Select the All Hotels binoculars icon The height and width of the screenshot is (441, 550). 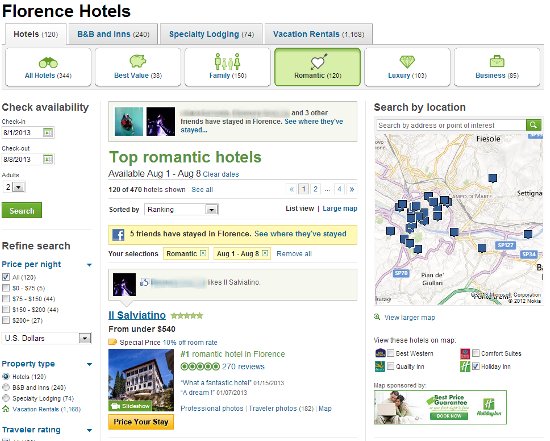click(48, 62)
